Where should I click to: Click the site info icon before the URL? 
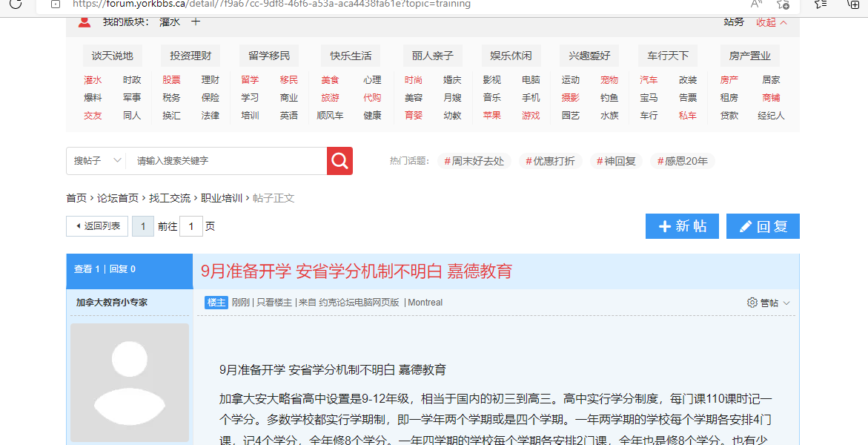pos(56,4)
